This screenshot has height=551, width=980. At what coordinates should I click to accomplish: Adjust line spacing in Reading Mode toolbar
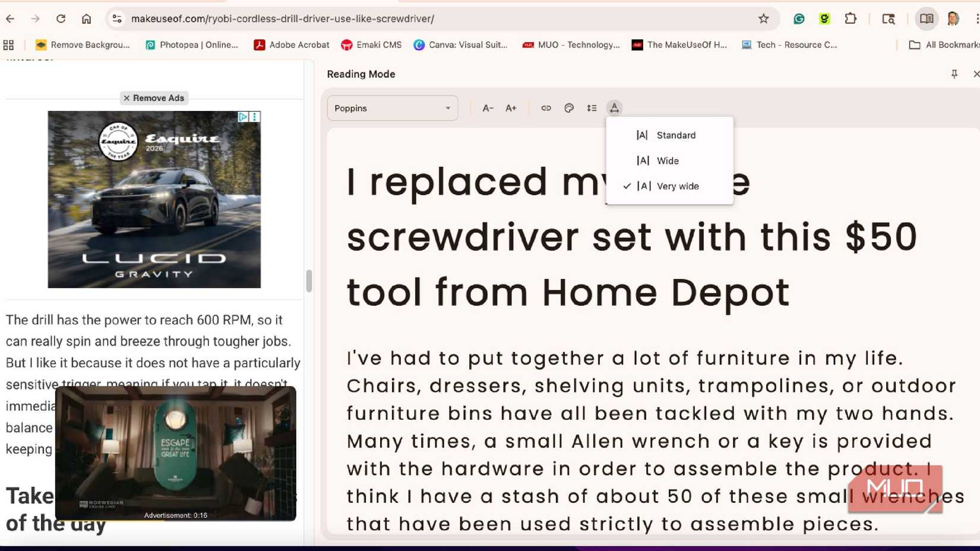(x=592, y=108)
